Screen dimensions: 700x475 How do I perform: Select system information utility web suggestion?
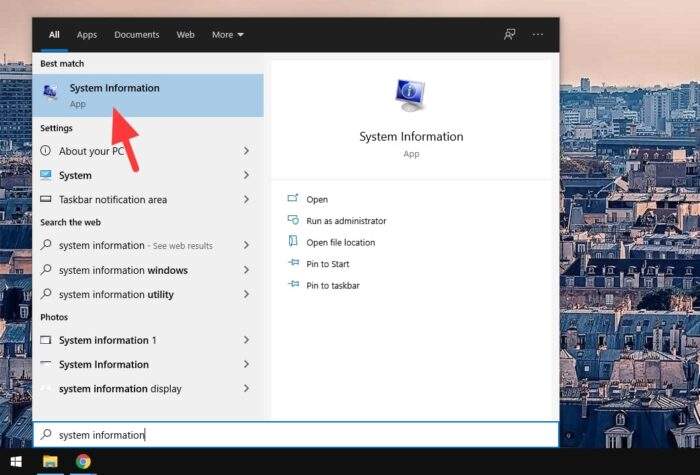pos(148,294)
